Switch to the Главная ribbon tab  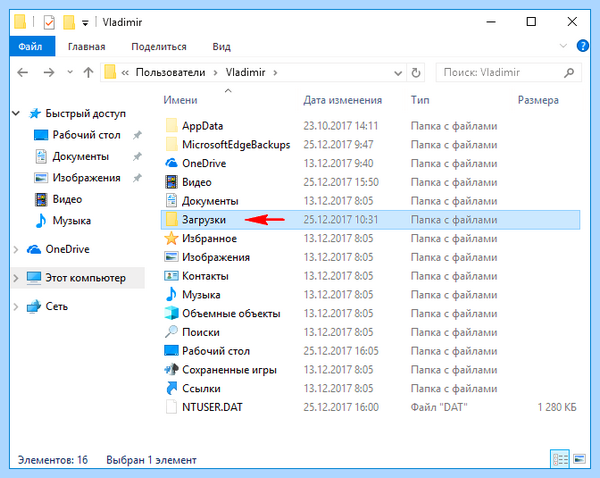86,47
